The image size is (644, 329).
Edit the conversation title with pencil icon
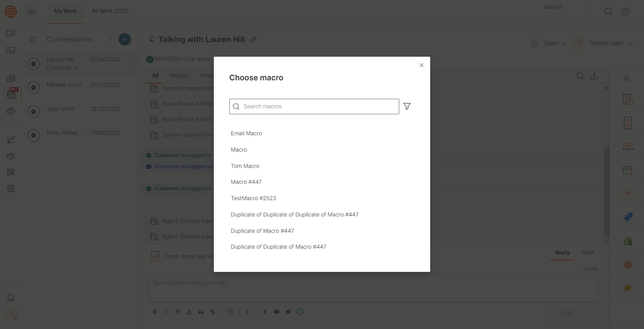point(253,40)
